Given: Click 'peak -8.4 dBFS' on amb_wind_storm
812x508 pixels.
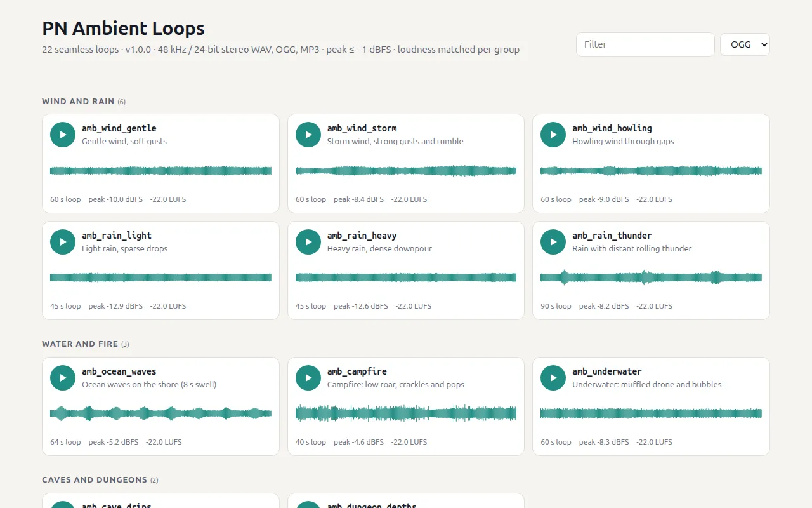Looking at the screenshot, I should [358, 199].
